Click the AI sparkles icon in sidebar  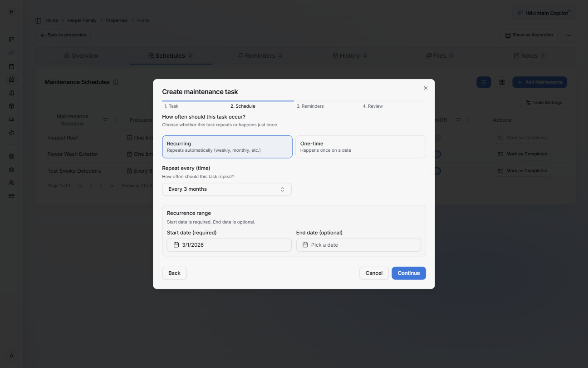click(11, 53)
